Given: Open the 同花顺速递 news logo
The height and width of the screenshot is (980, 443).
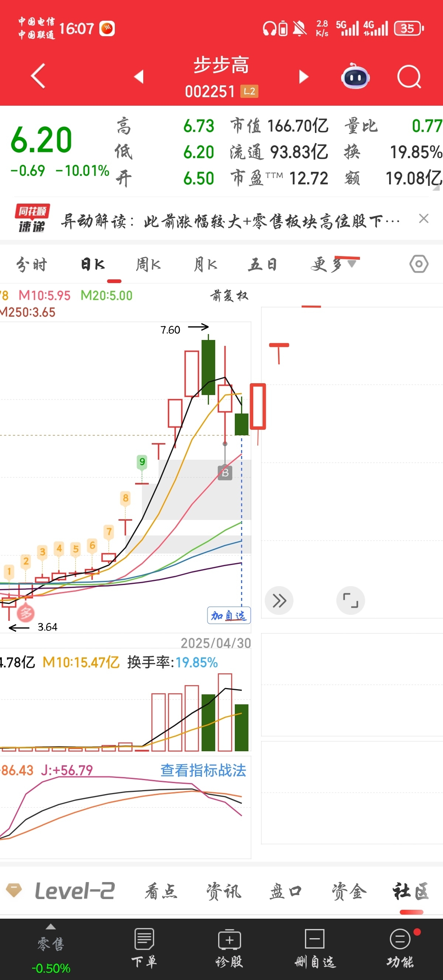Looking at the screenshot, I should click(x=32, y=218).
